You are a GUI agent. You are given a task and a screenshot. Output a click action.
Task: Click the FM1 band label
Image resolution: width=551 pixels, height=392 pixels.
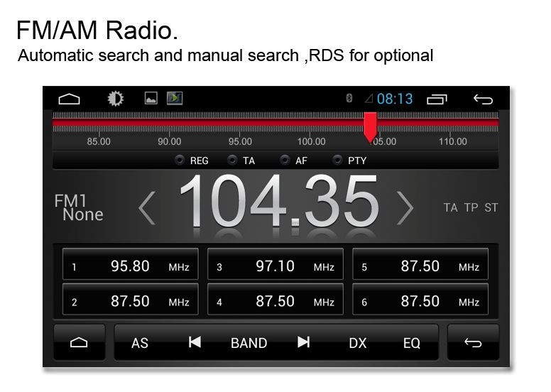pyautogui.click(x=70, y=201)
